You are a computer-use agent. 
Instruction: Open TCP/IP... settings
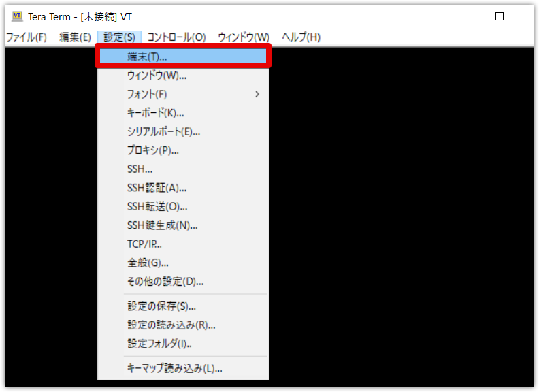pyautogui.click(x=183, y=244)
